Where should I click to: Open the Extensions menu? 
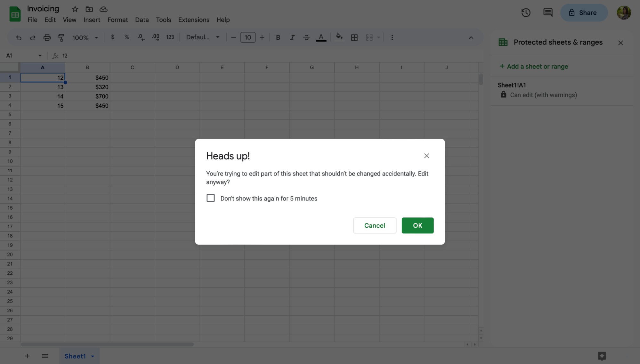(194, 20)
